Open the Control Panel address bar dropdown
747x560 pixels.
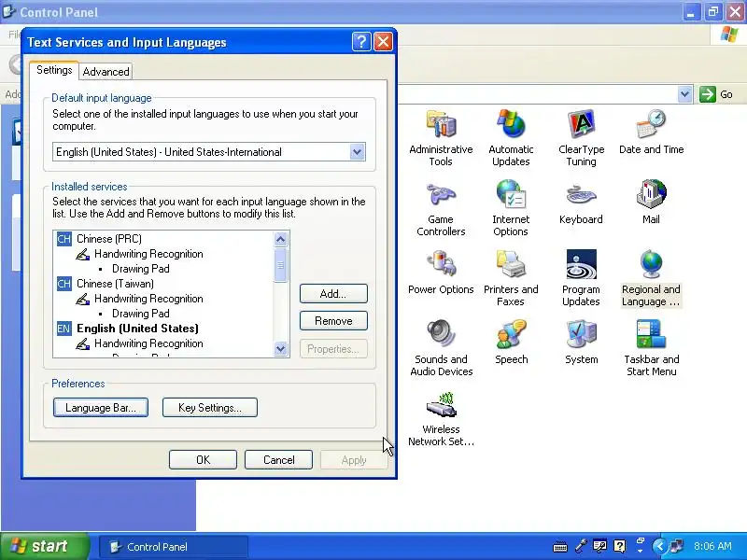pos(684,94)
